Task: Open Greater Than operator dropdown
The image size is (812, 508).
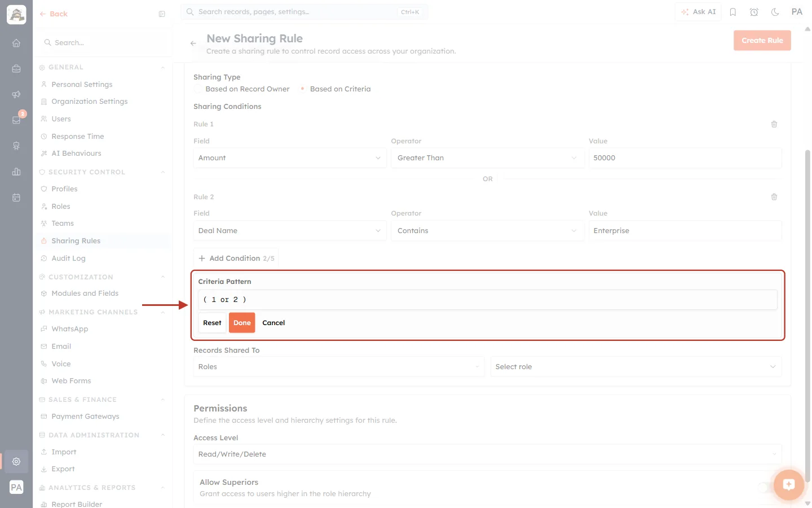Action: [488, 158]
